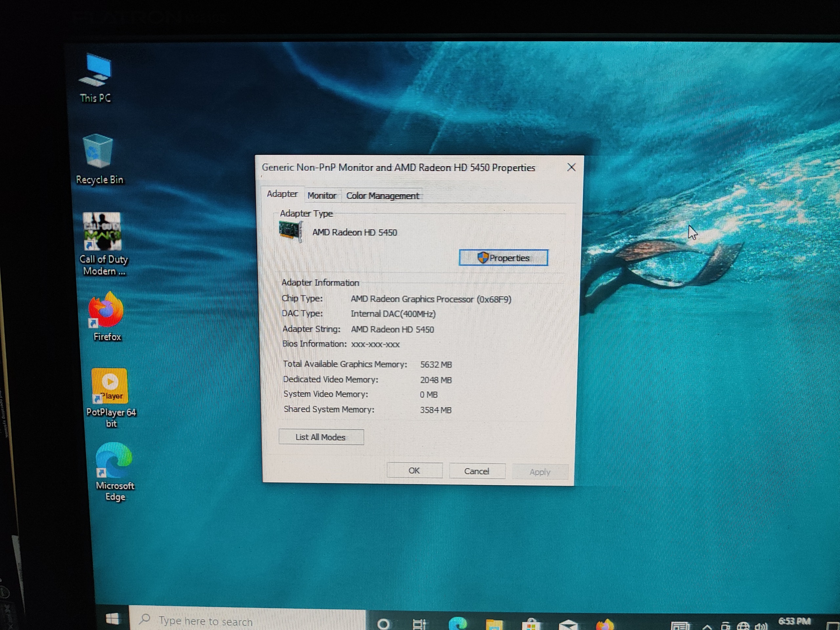Open the notification action center

point(832,625)
